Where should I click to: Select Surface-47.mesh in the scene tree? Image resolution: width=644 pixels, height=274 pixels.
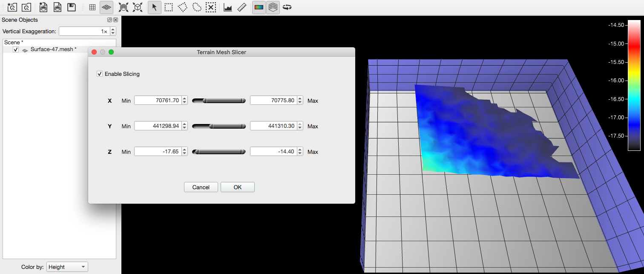click(x=53, y=49)
